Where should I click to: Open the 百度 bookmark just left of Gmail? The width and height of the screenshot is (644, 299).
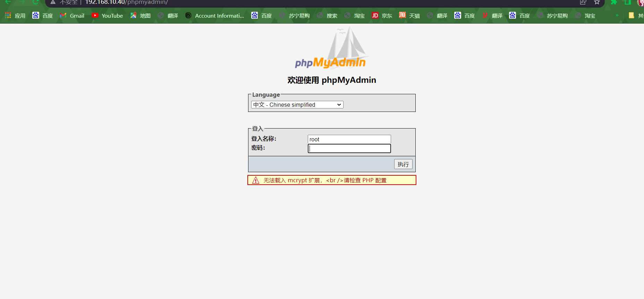tap(43, 16)
